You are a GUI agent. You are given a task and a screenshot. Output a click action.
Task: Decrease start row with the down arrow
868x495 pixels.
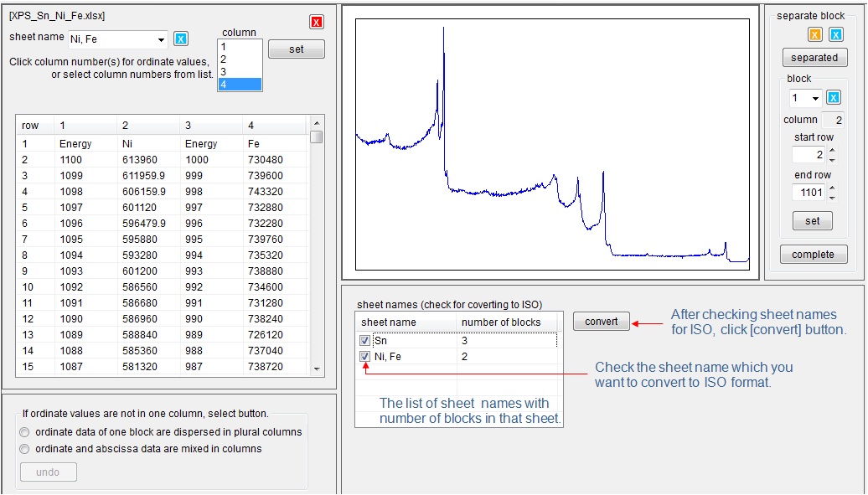coord(831,159)
